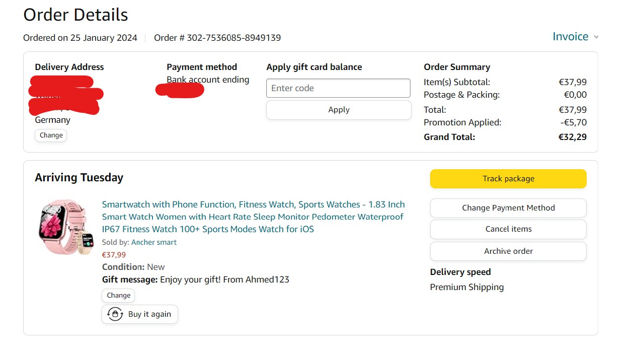This screenshot has height=348, width=644.
Task: Select Change Payment Method
Action: click(x=508, y=208)
